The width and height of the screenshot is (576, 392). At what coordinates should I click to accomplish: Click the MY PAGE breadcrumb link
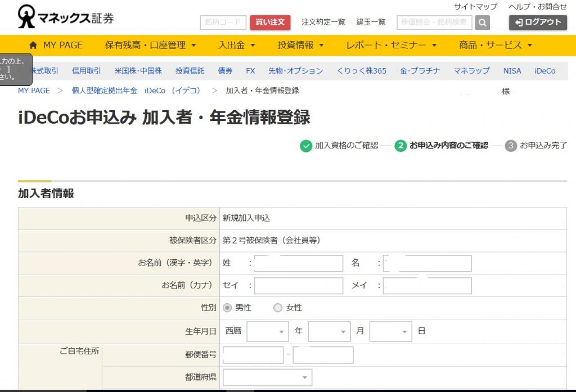point(34,91)
